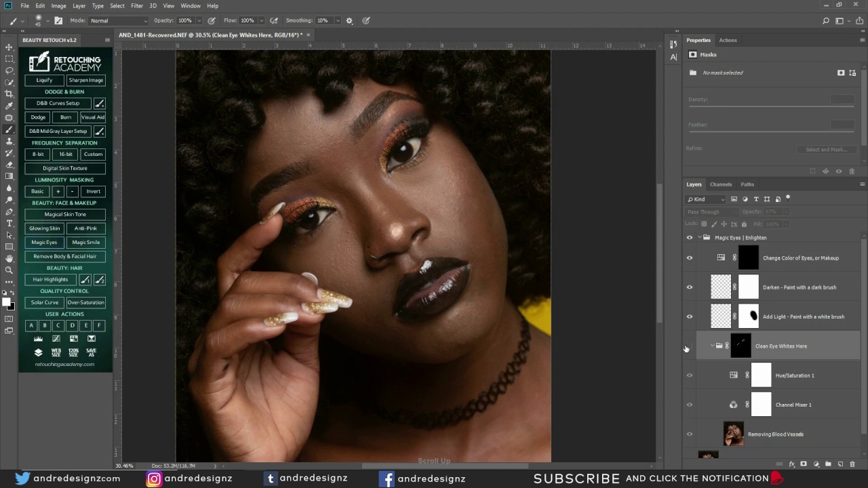Click the foreground color swatch

[7, 302]
